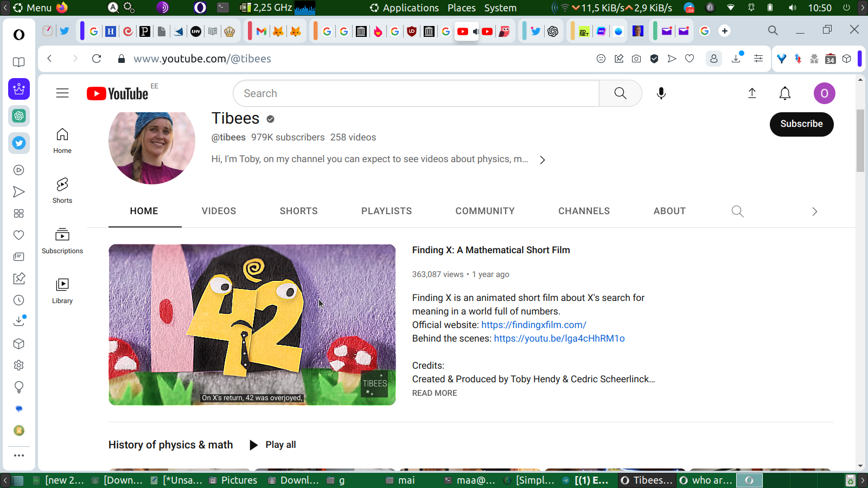Expand the channel description arrow
This screenshot has width=868, height=488.
(x=542, y=160)
